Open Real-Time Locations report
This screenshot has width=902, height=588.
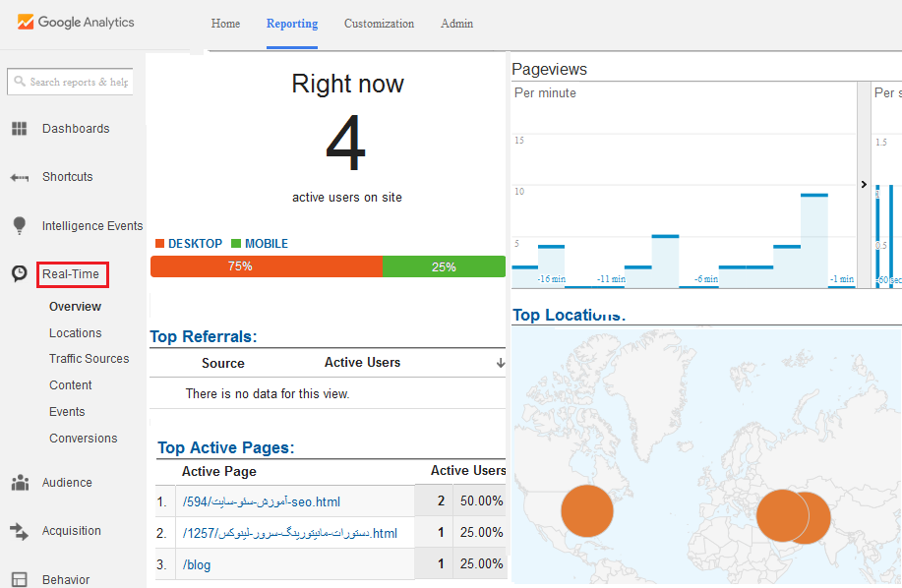pyautogui.click(x=76, y=332)
